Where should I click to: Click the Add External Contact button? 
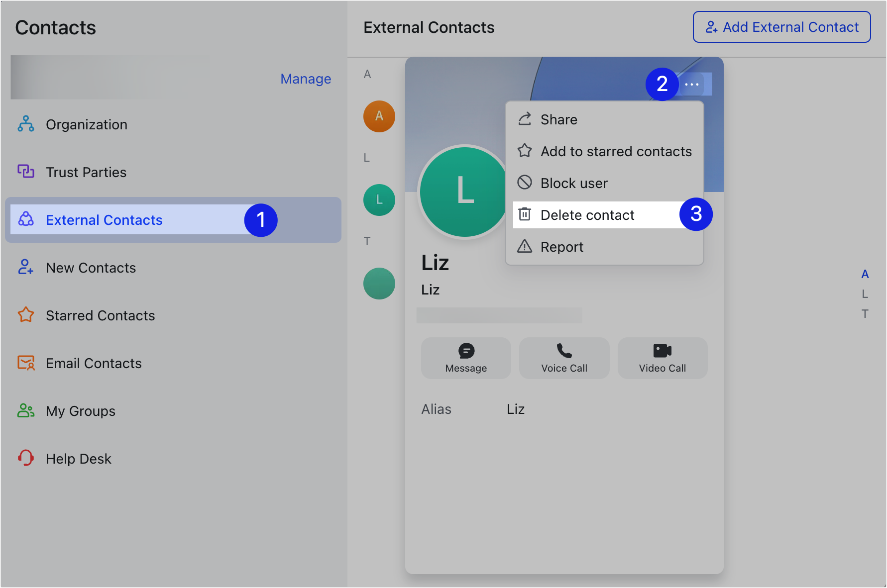781,27
